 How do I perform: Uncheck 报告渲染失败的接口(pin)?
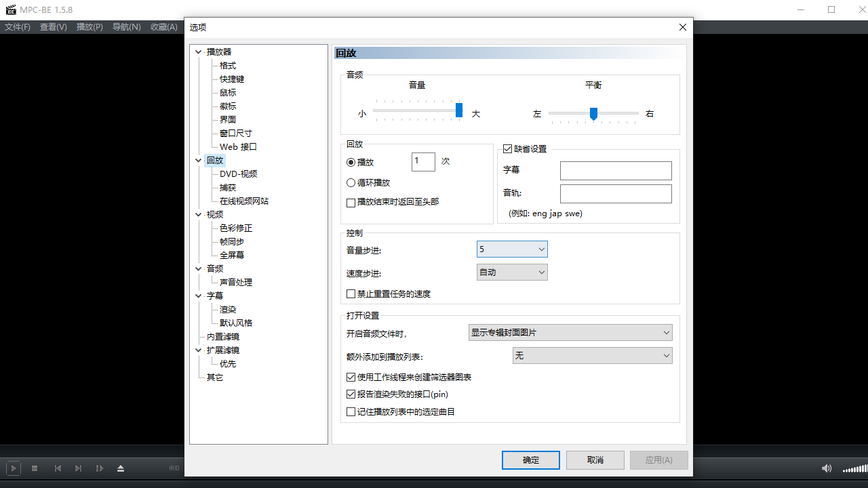point(351,394)
